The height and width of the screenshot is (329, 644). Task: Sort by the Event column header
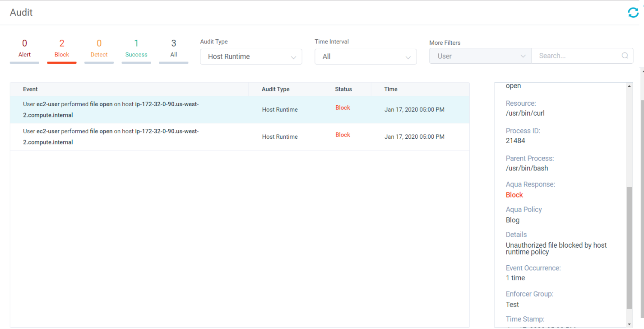31,89
